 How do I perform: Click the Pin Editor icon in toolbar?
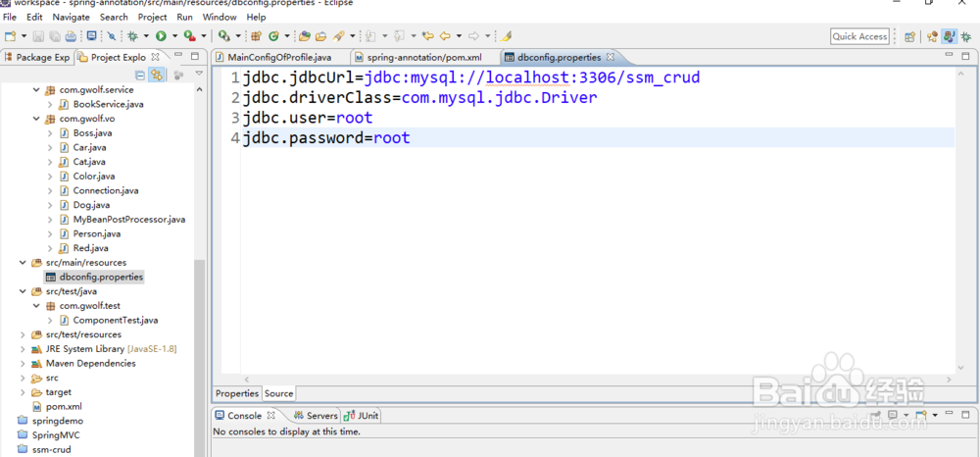[x=507, y=36]
